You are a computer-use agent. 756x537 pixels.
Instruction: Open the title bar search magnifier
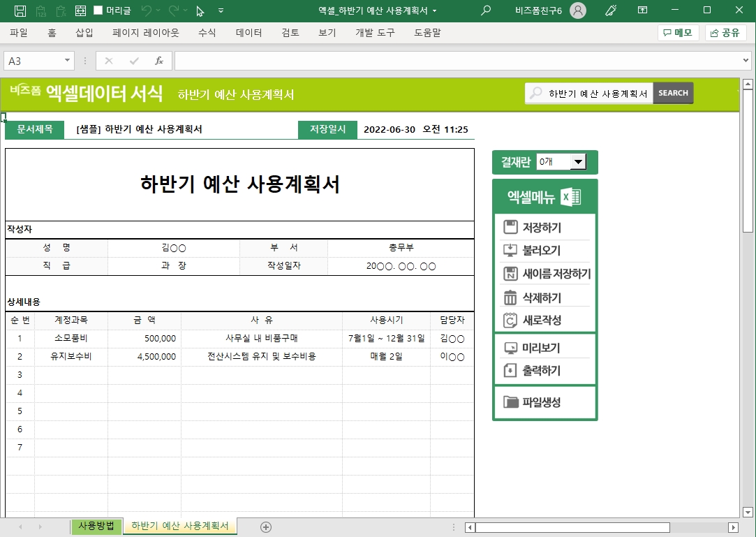(x=486, y=10)
